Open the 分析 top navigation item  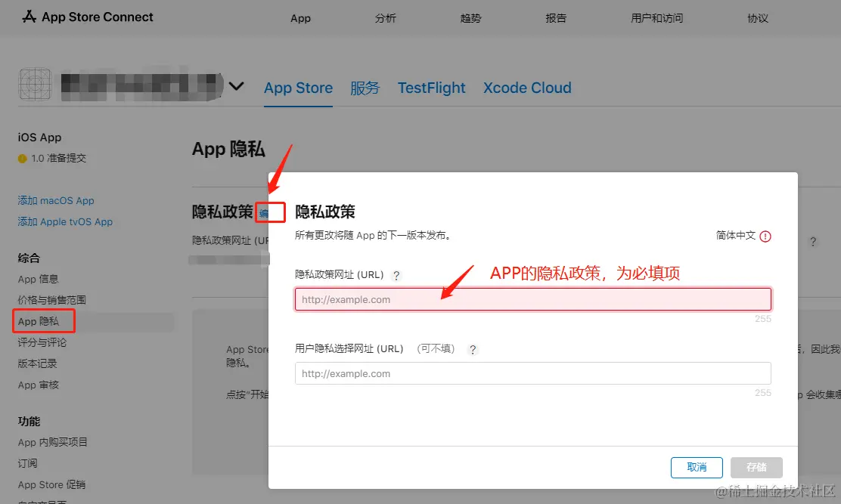click(x=385, y=18)
